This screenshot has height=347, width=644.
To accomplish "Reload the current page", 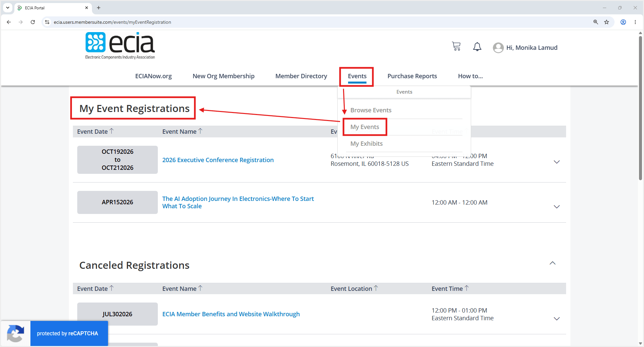I will point(33,22).
